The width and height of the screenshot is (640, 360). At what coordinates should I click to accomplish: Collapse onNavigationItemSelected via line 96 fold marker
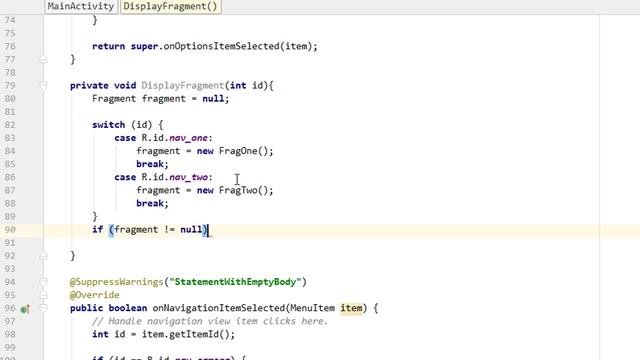tap(43, 308)
